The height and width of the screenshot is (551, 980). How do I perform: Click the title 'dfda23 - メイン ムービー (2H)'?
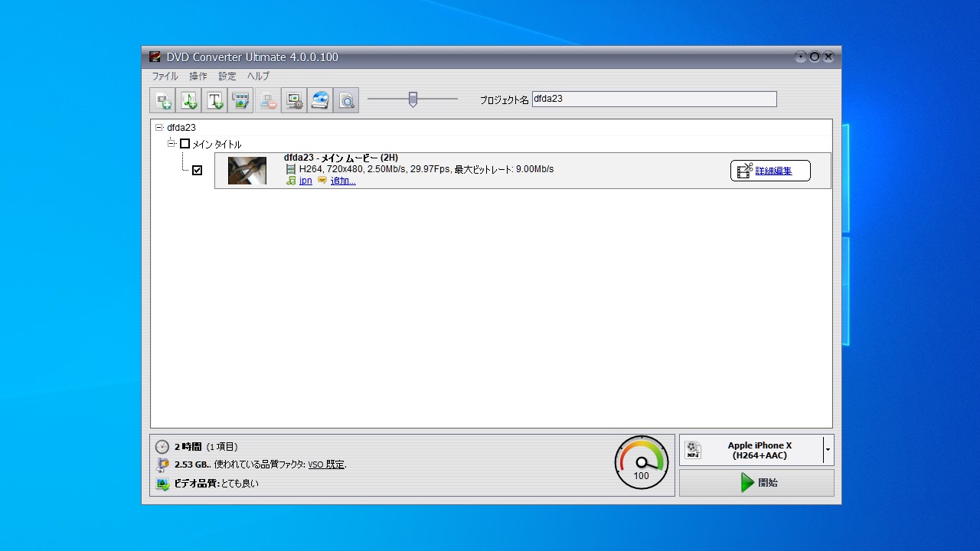pyautogui.click(x=341, y=158)
